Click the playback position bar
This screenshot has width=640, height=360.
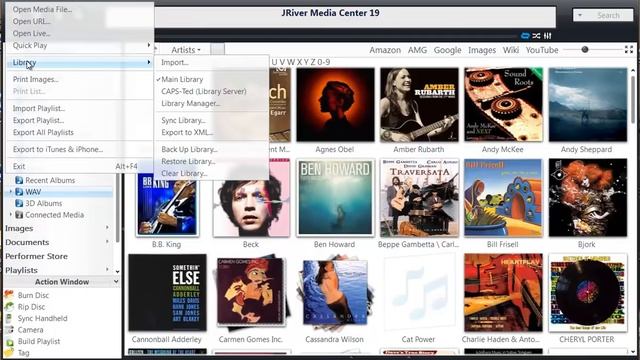click(x=335, y=36)
